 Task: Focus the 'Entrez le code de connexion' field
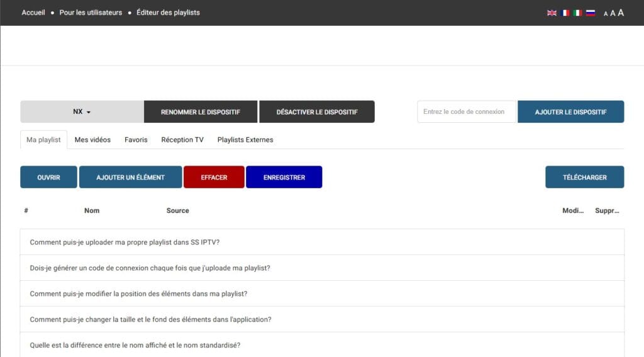pos(466,112)
